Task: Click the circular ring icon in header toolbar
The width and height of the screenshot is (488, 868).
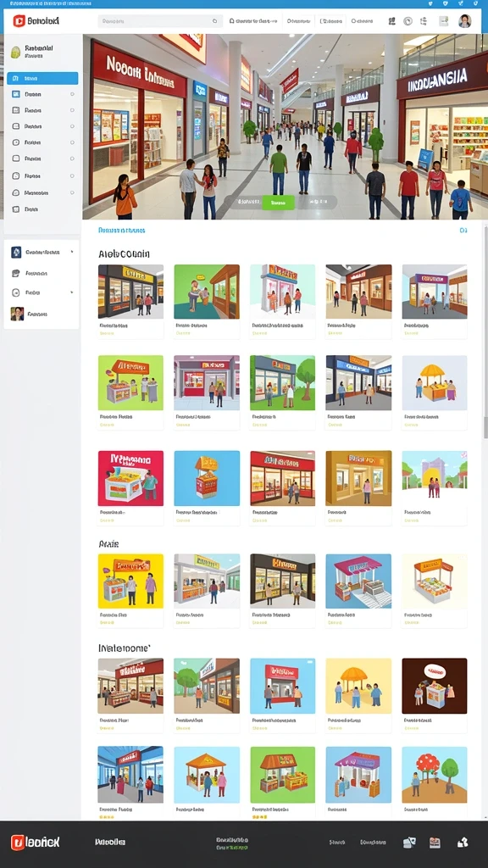Action: point(408,21)
